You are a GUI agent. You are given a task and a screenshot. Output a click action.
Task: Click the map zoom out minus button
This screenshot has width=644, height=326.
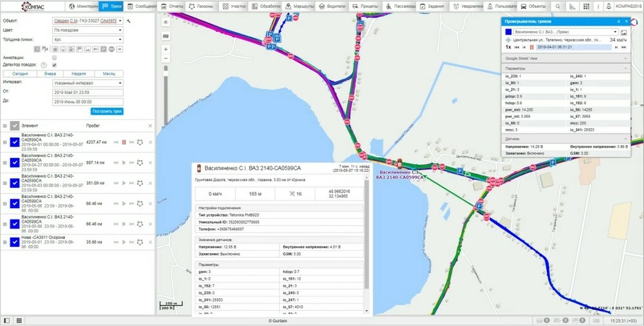click(x=166, y=59)
